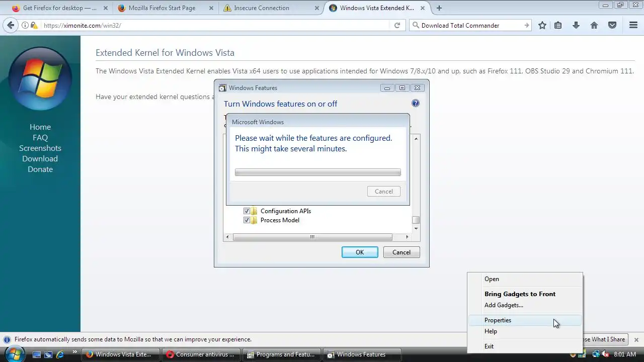Click the padlock connection icon in address bar
Viewport: 644px width, 362px height.
(34, 25)
